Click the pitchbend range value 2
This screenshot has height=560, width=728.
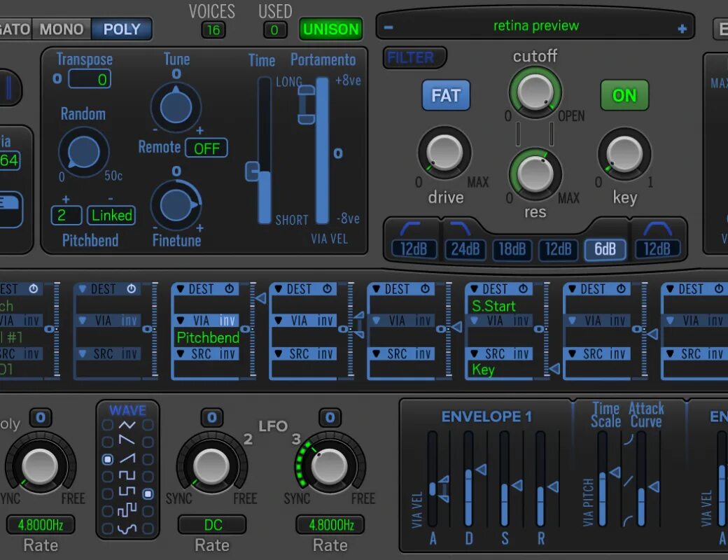click(66, 216)
